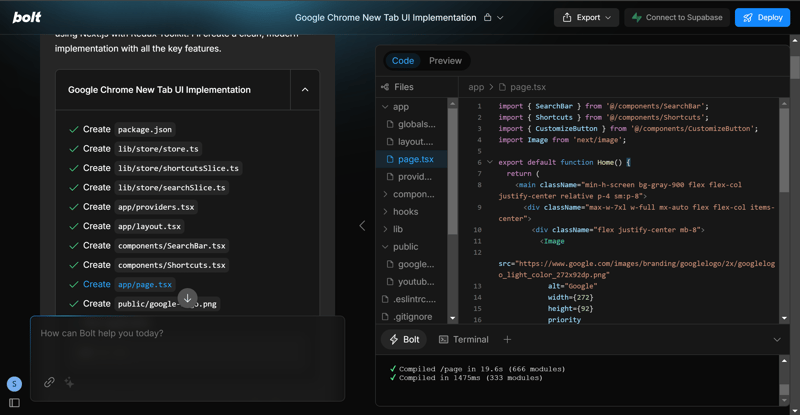Open the .eslintrc file

[x=412, y=299]
